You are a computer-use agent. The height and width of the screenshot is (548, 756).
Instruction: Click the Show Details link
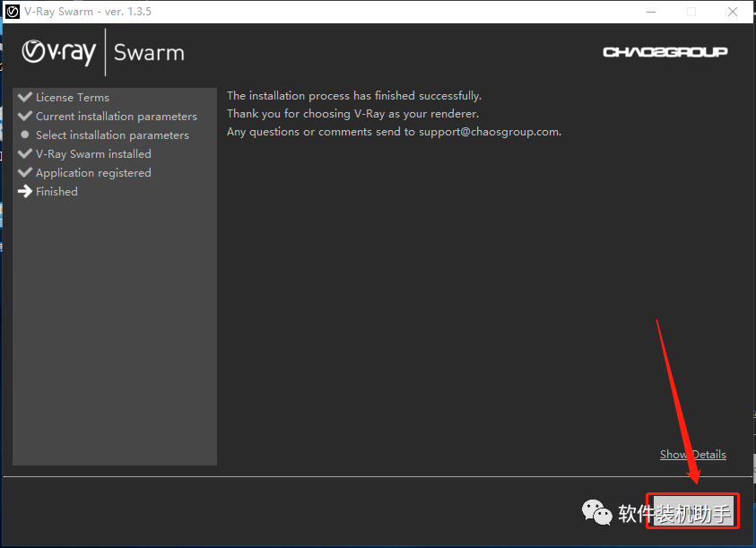693,455
